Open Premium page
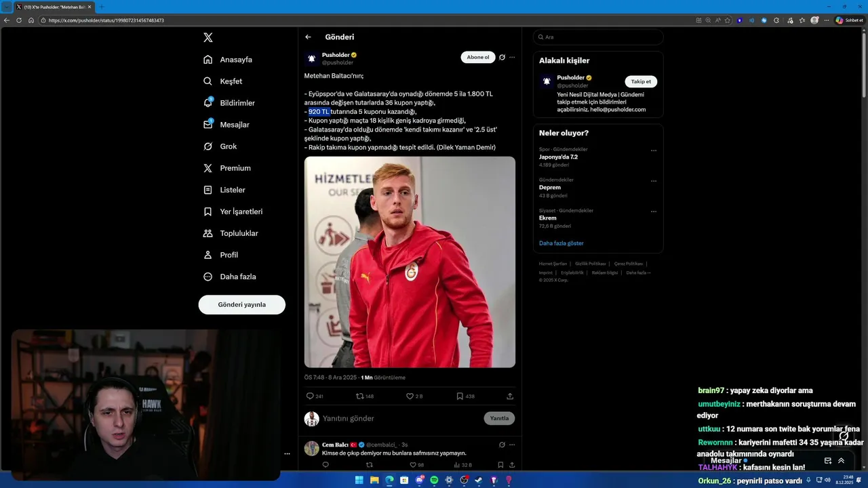This screenshot has width=868, height=488. point(227,168)
